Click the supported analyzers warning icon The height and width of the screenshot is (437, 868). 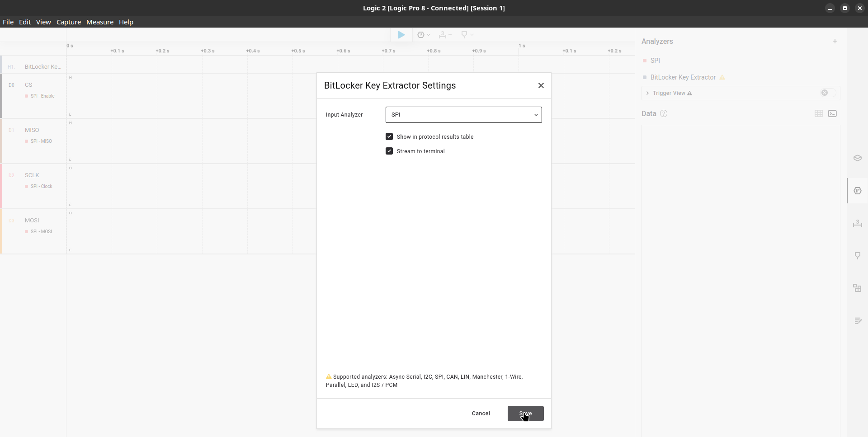[329, 376]
